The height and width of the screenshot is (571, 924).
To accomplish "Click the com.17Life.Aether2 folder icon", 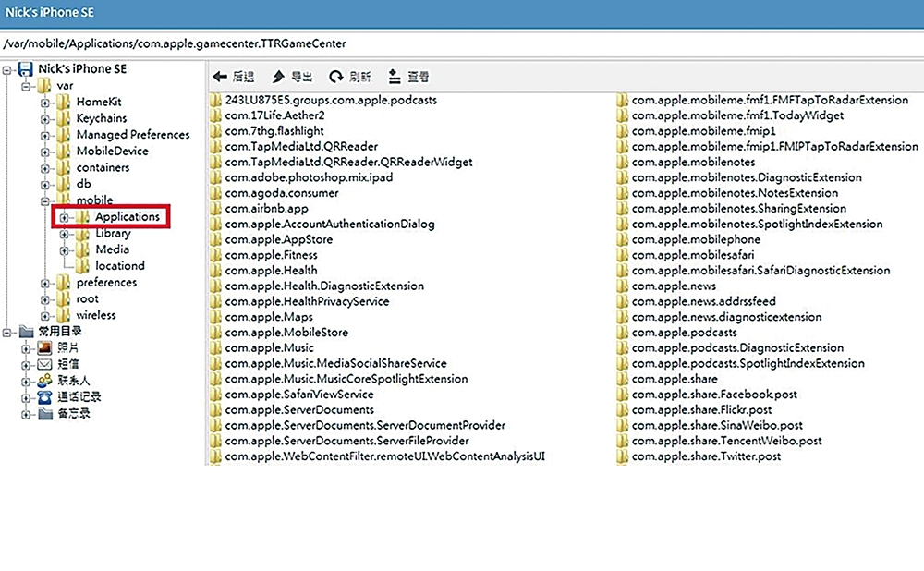I will tap(215, 115).
